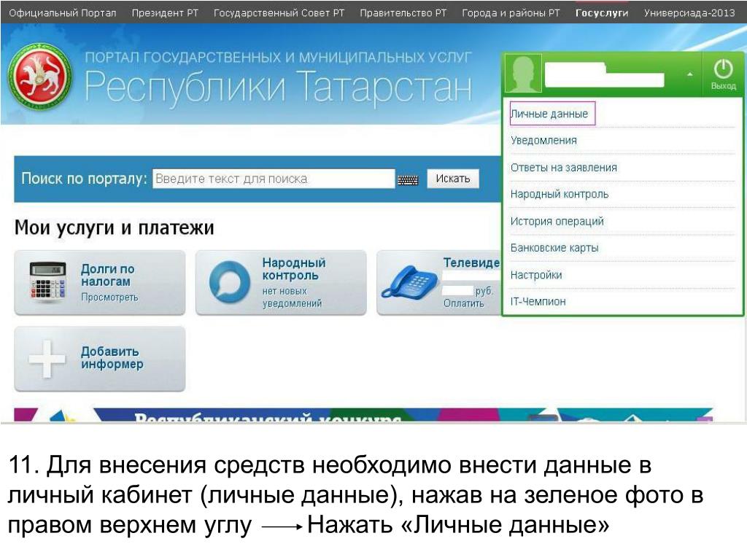
Task: Open Президент РТ in top navigation
Action: (x=165, y=13)
